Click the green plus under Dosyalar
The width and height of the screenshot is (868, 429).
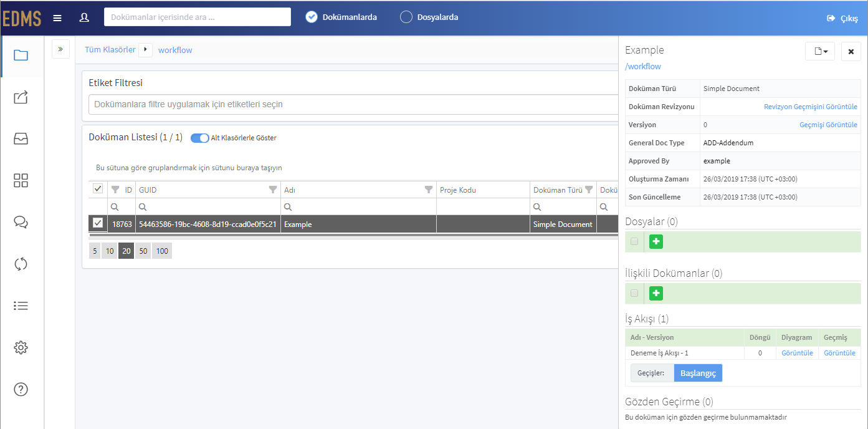point(656,241)
